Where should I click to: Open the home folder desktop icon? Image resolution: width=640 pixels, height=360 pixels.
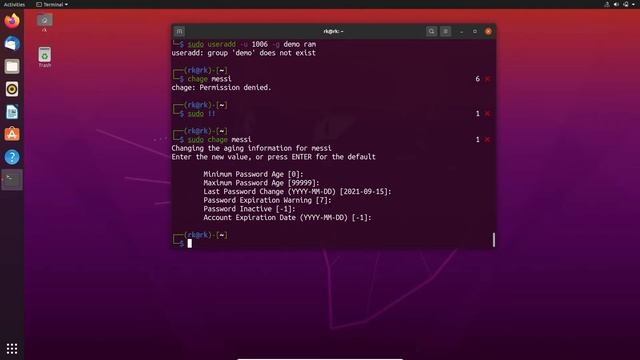(44, 22)
